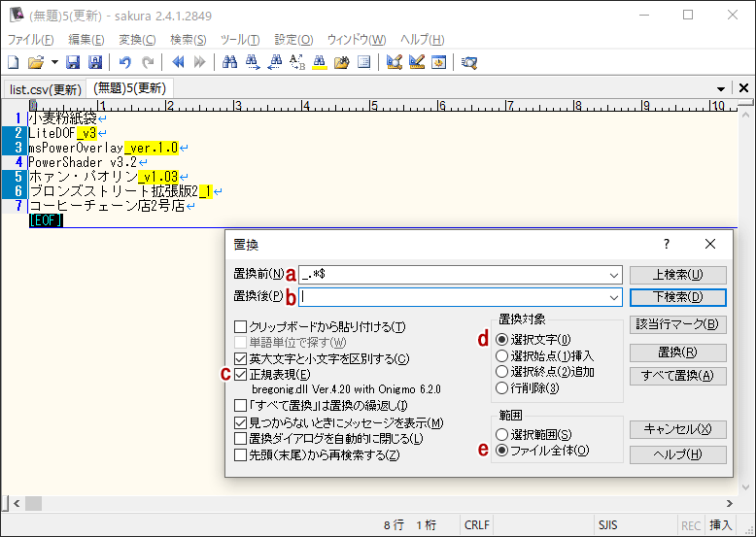Click the dialog ヘルプ(H) button

pyautogui.click(x=678, y=454)
